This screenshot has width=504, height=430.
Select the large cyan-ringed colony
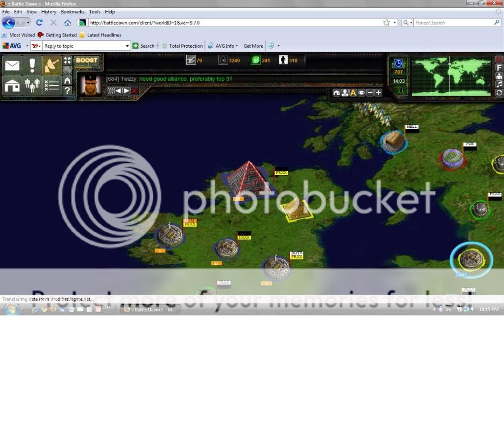tap(471, 259)
